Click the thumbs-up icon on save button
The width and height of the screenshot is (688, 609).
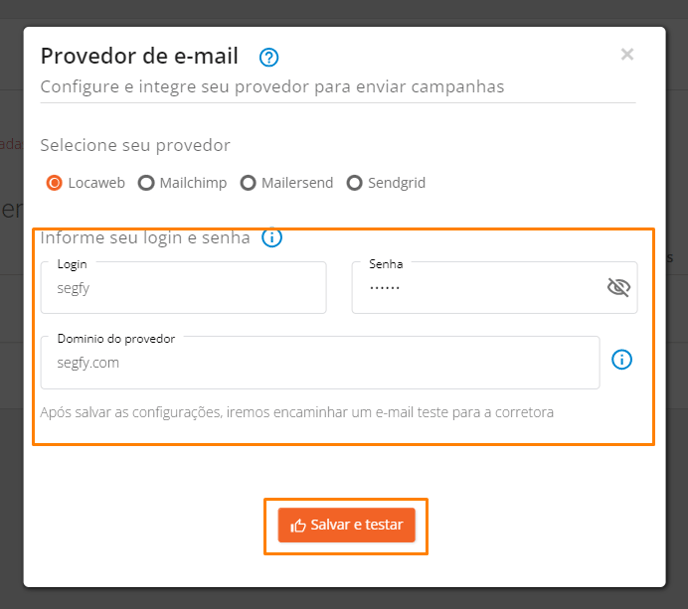[x=298, y=525]
